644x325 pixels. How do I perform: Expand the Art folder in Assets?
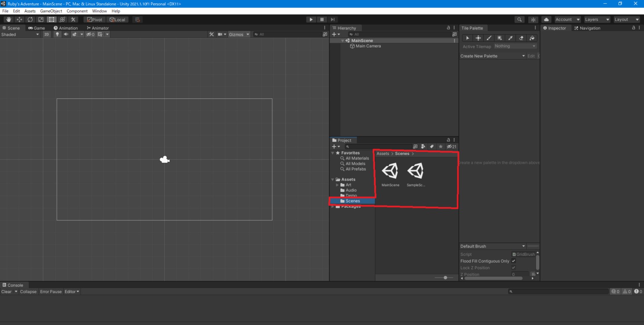(338, 185)
